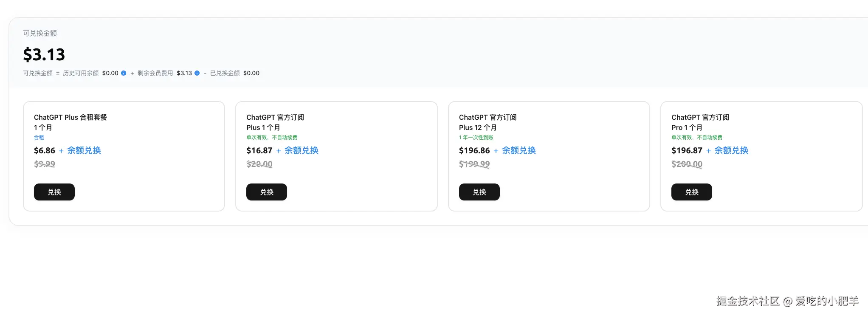Select the ChatGPT Plus 合租套餐 card title
The width and height of the screenshot is (868, 316).
(x=70, y=117)
